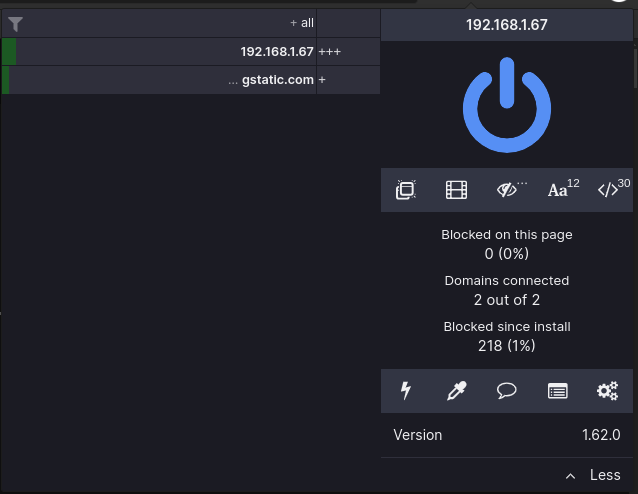Toggle the block large media icon
The height and width of the screenshot is (494, 638).
click(456, 190)
